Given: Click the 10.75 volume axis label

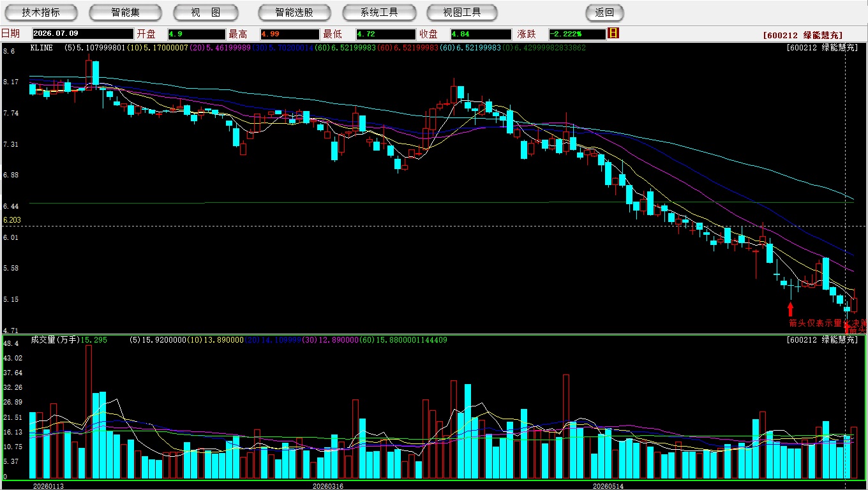Looking at the screenshot, I should coord(13,447).
